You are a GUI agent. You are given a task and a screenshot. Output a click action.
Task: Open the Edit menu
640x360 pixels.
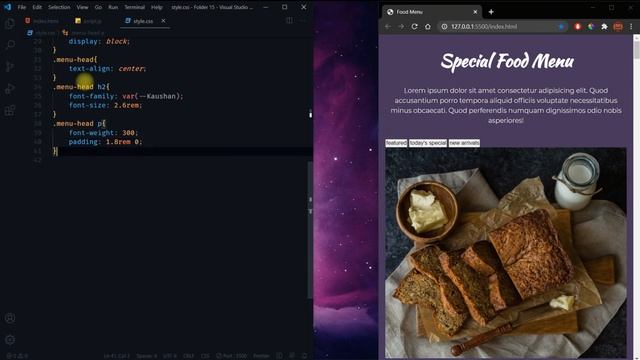[x=37, y=7]
